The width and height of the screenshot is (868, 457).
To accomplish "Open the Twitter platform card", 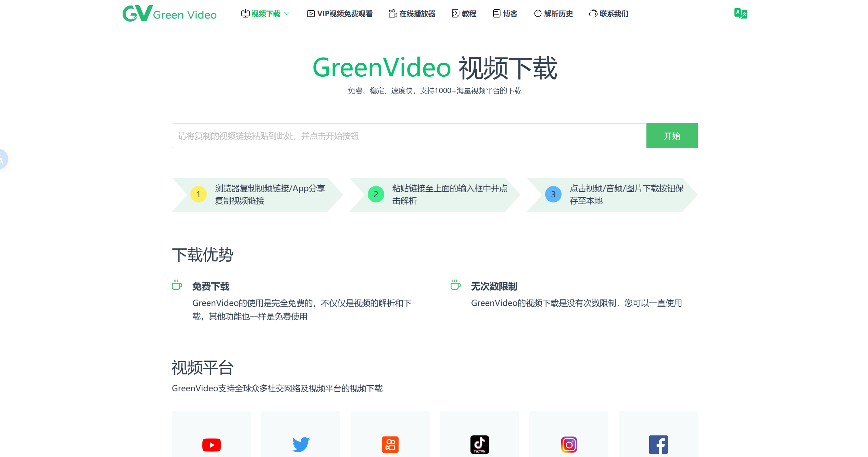I will (301, 434).
